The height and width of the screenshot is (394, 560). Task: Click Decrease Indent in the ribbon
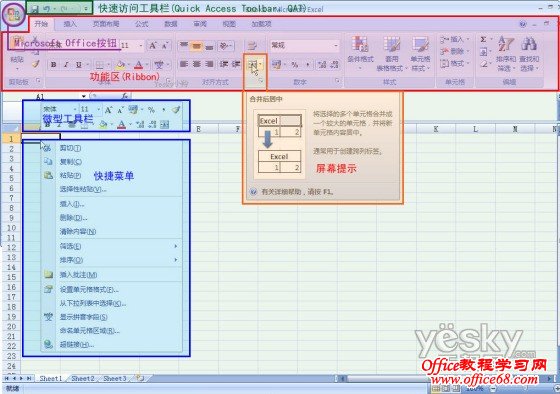[x=224, y=64]
